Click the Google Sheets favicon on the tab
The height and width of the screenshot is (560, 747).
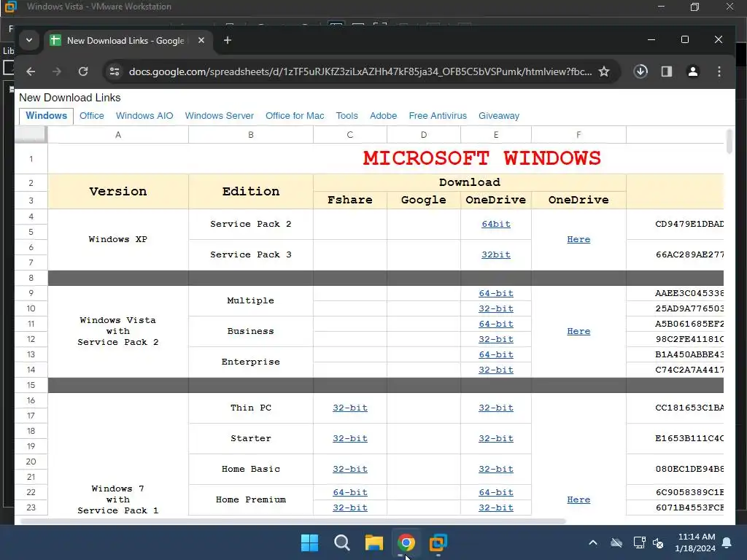coord(55,41)
